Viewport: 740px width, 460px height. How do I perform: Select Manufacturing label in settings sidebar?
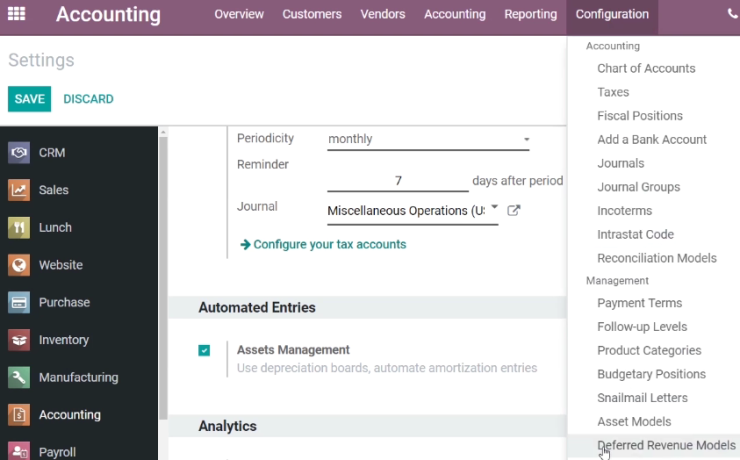pos(78,377)
